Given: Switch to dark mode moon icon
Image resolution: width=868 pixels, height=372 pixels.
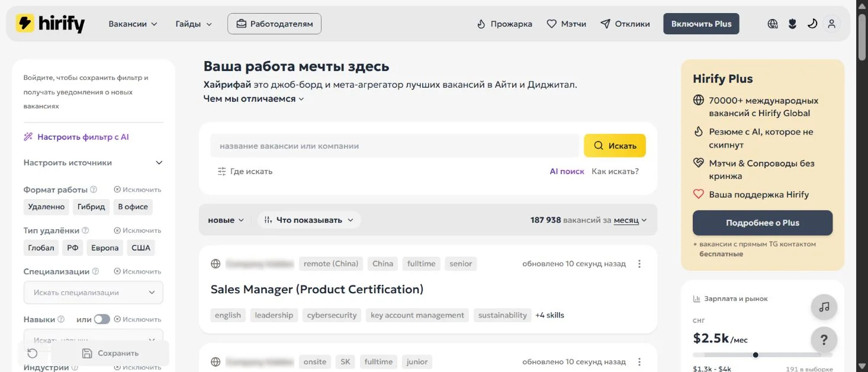Looking at the screenshot, I should pos(812,24).
